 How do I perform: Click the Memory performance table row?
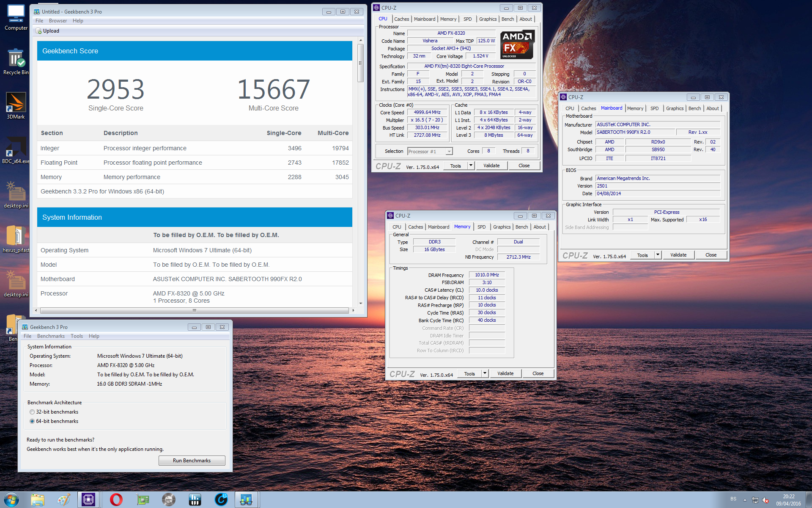tap(195, 177)
